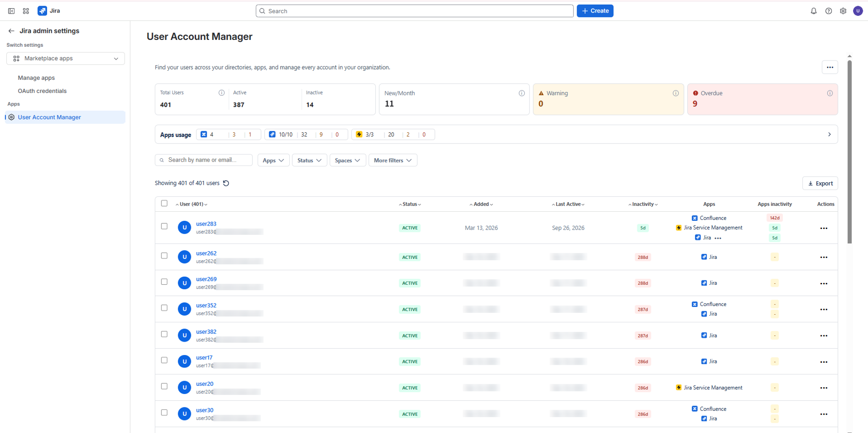Open Manage apps in the sidebar
The width and height of the screenshot is (868, 433).
tap(37, 78)
